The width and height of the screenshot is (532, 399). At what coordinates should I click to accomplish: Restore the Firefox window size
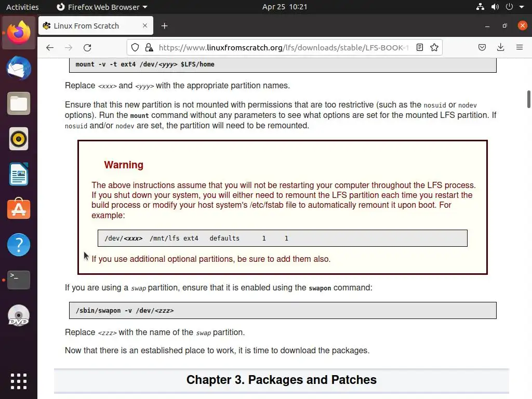tap(505, 26)
